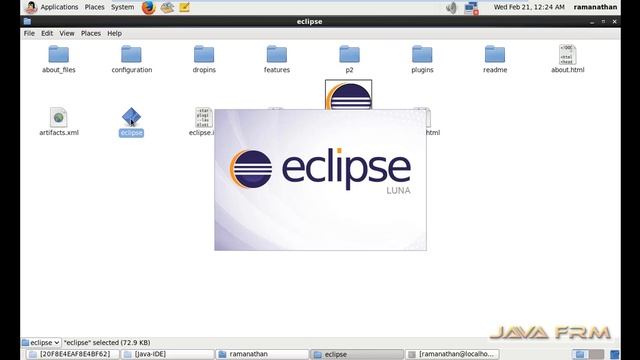The image size is (640, 360).
Task: Open the System panel menu
Action: click(x=122, y=7)
